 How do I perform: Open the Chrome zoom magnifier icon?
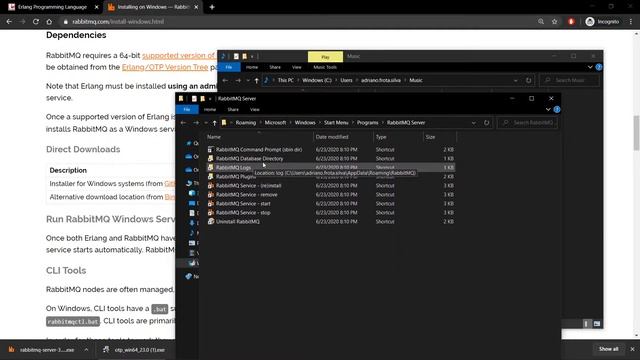click(541, 22)
